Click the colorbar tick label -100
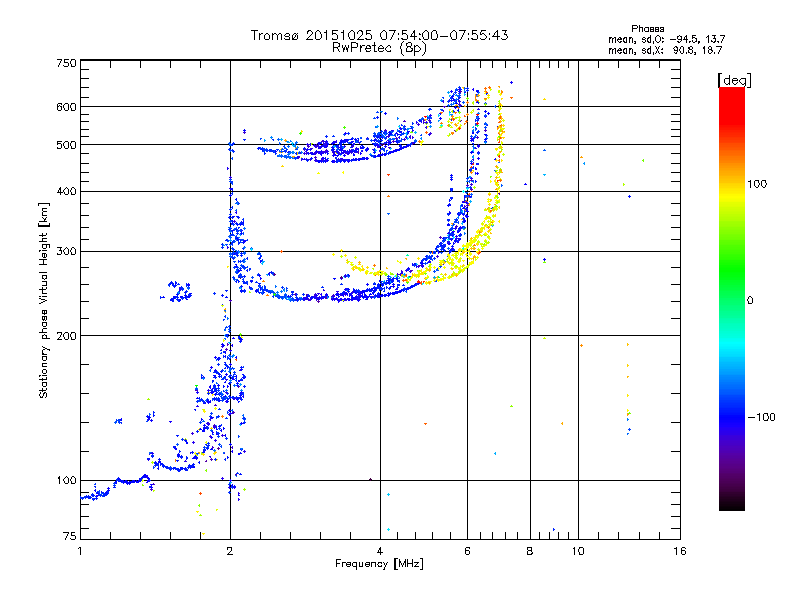Viewport: 800px width, 600px height. click(x=762, y=416)
